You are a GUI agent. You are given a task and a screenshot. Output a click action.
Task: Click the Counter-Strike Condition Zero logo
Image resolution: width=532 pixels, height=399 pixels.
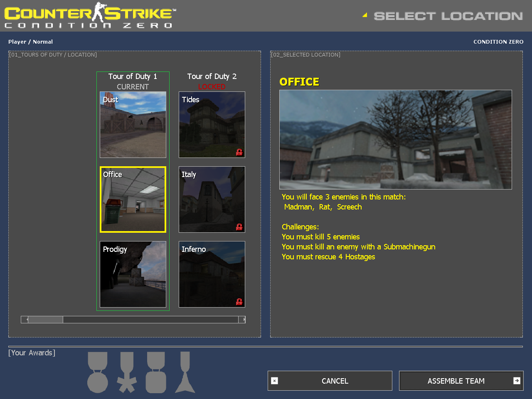coord(90,15)
